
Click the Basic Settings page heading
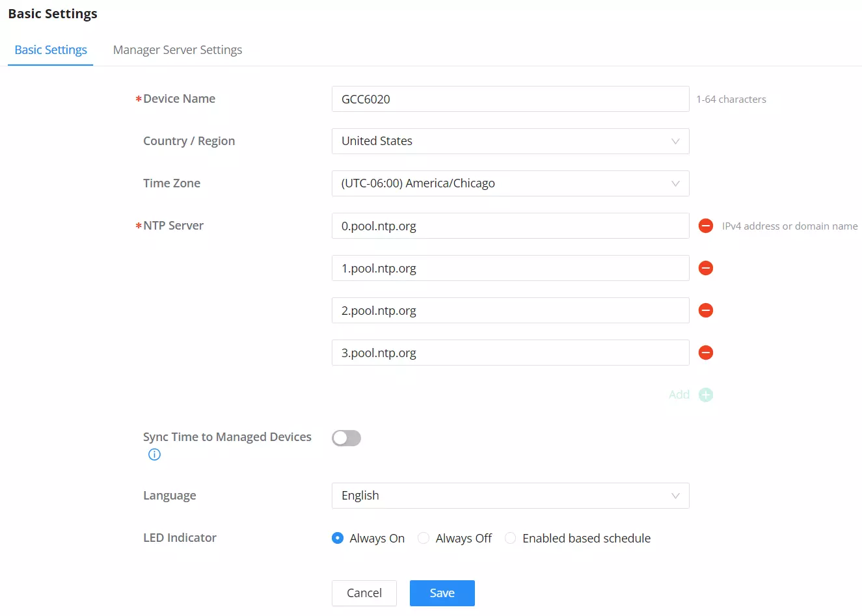point(53,14)
